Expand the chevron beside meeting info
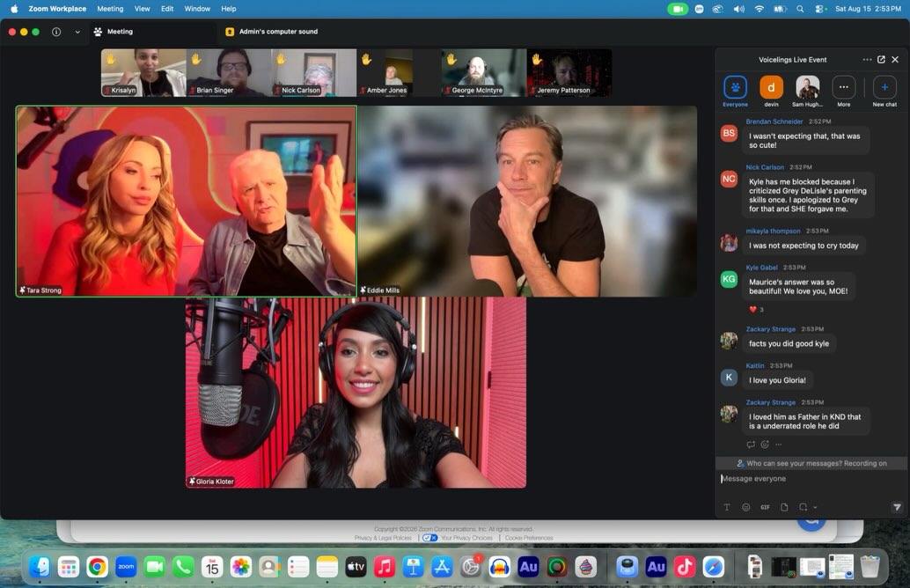 point(77,32)
